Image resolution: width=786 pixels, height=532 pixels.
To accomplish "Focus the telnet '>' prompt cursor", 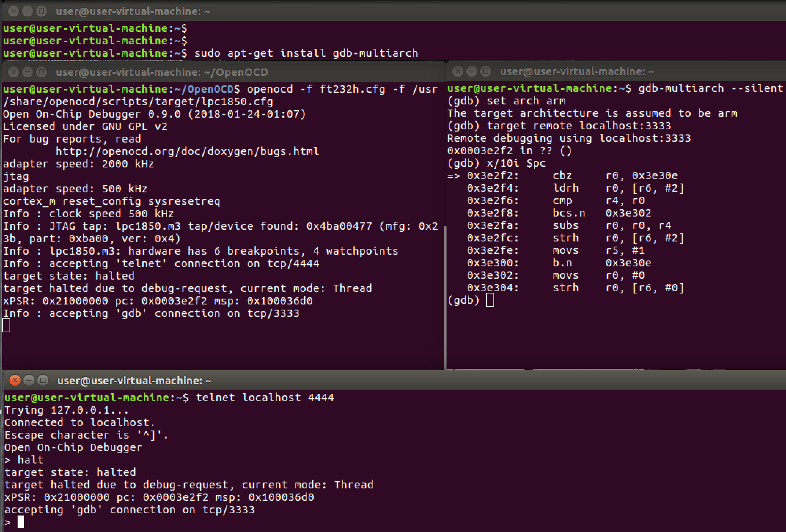I will tap(21, 522).
